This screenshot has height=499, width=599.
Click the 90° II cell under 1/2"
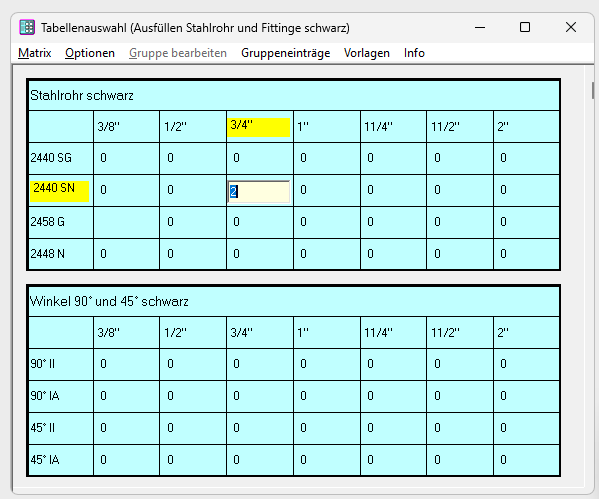coord(193,364)
